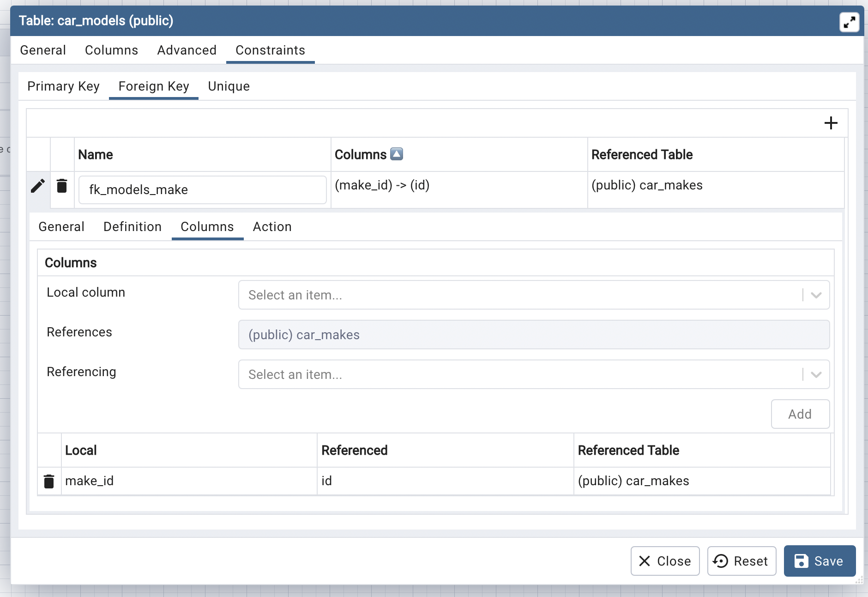Remove the make_id column mapping with trash icon
This screenshot has width=868, height=597.
click(49, 481)
